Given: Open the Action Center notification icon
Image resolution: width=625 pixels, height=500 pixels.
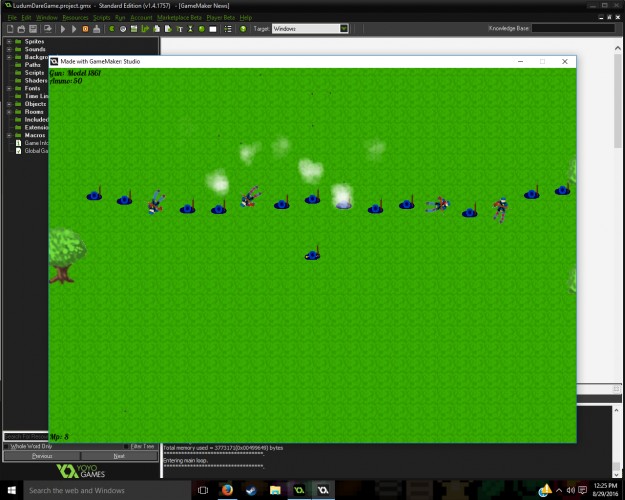Looking at the screenshot, I should (583, 490).
